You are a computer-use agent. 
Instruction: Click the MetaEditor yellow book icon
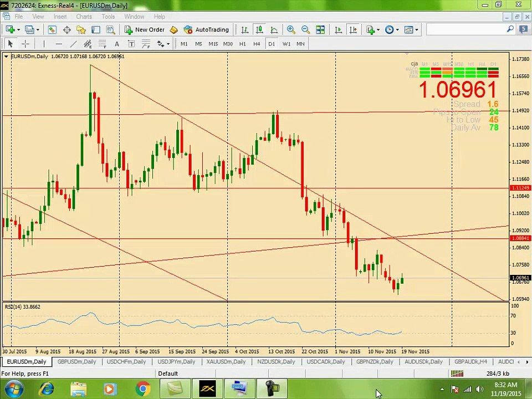(x=173, y=30)
